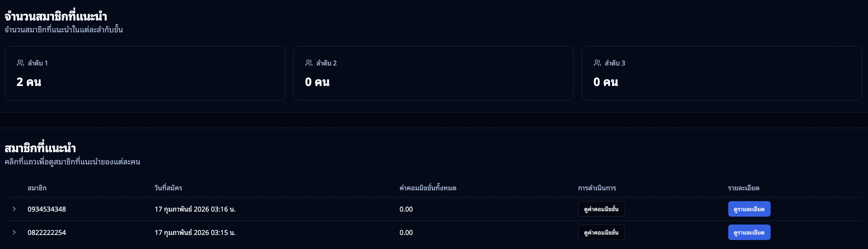The width and height of the screenshot is (868, 249).
Task: Click ดูค่าคอมมิชชั่น button for member 0934534348
Action: pyautogui.click(x=601, y=209)
